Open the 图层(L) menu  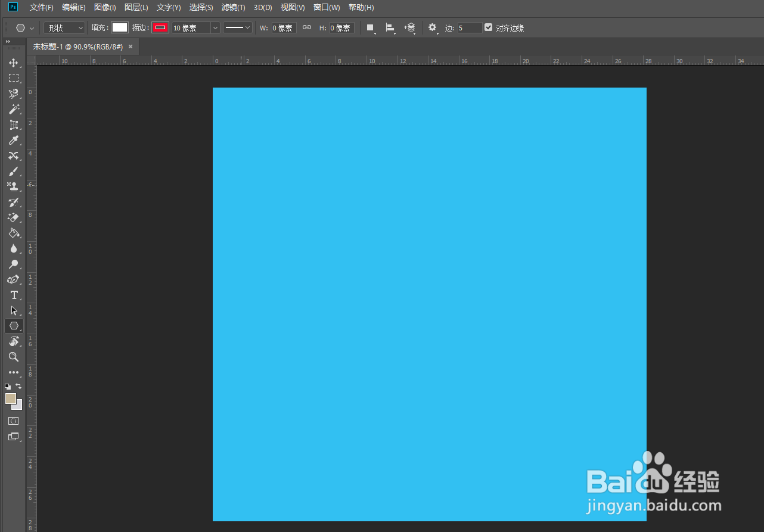pos(136,7)
